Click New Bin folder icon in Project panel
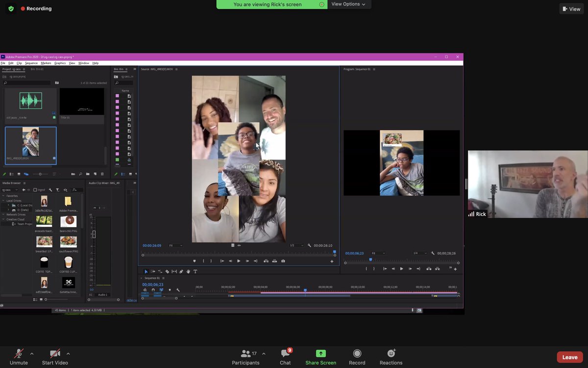Viewport: 588px width, 368px height. [x=88, y=174]
